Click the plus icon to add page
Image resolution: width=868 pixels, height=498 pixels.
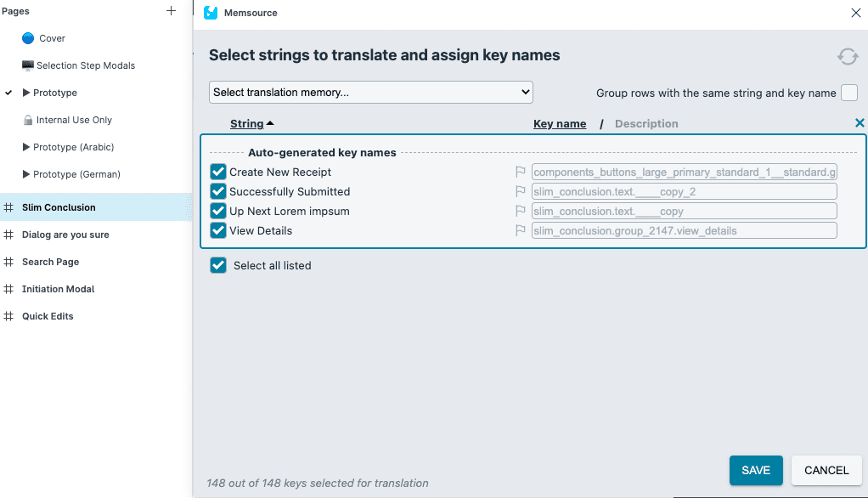coord(172,11)
